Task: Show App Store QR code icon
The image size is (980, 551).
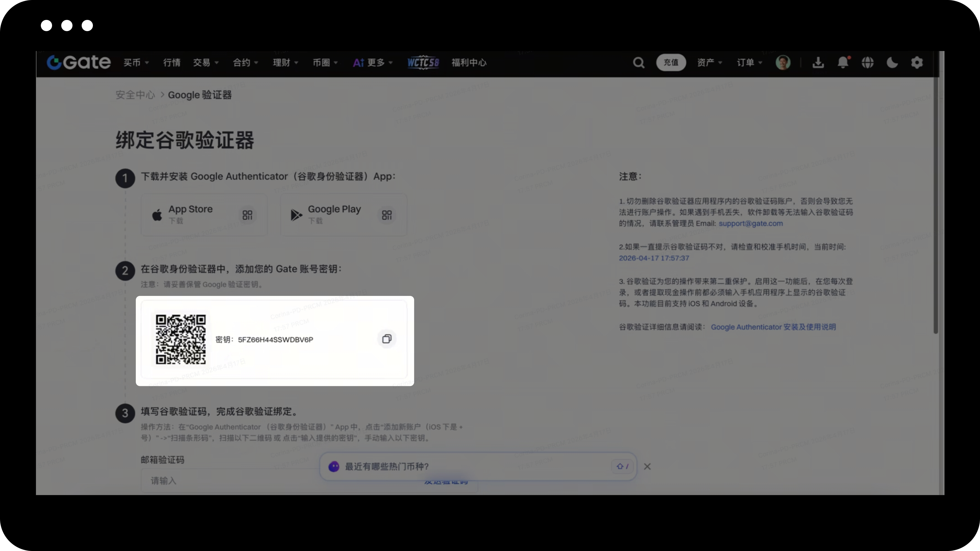Action: (x=247, y=215)
